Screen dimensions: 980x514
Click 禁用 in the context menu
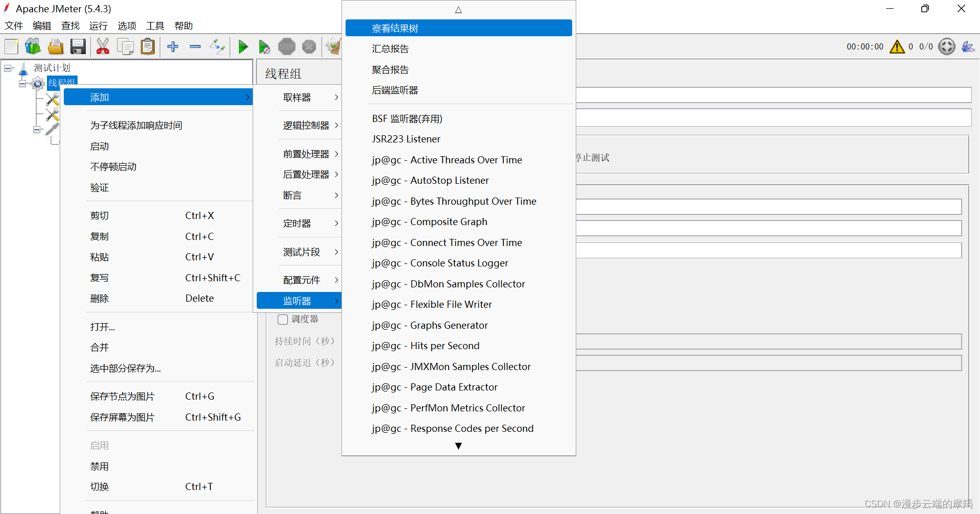[x=158, y=467]
